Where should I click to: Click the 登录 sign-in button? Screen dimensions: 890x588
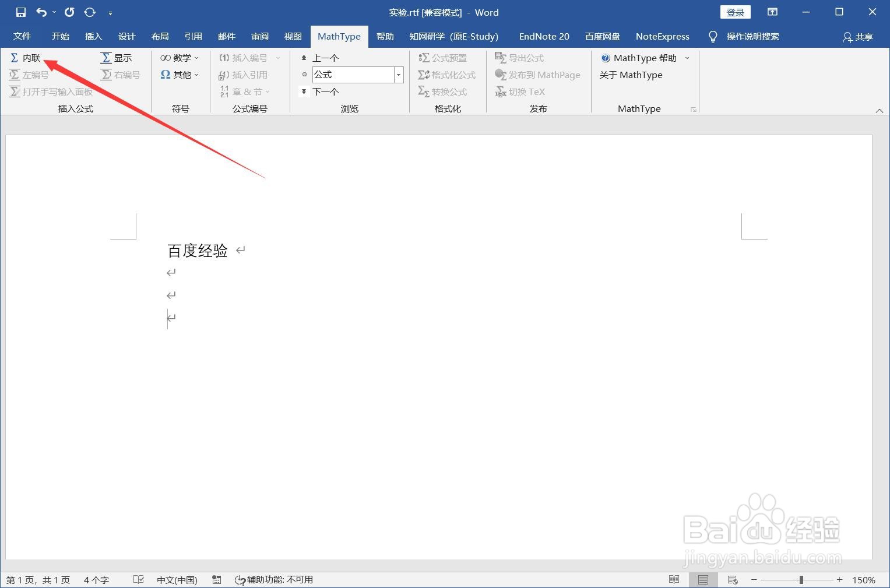(x=735, y=12)
